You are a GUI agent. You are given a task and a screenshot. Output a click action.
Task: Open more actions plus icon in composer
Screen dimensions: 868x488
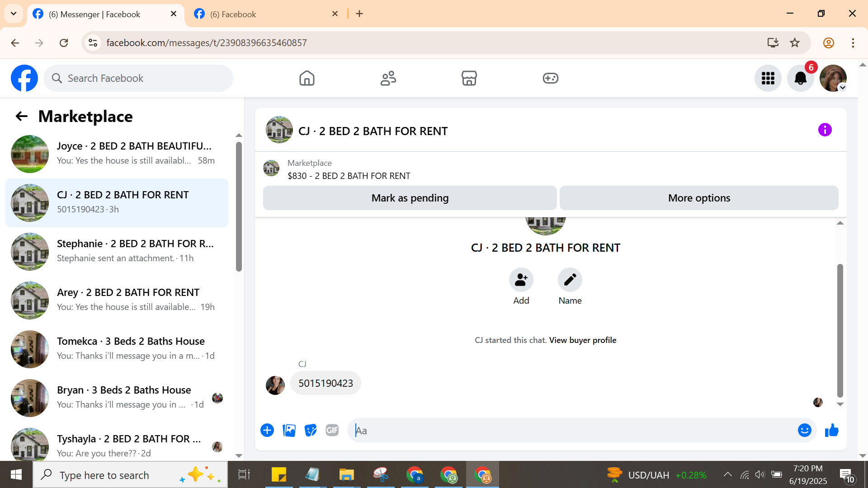pos(267,430)
